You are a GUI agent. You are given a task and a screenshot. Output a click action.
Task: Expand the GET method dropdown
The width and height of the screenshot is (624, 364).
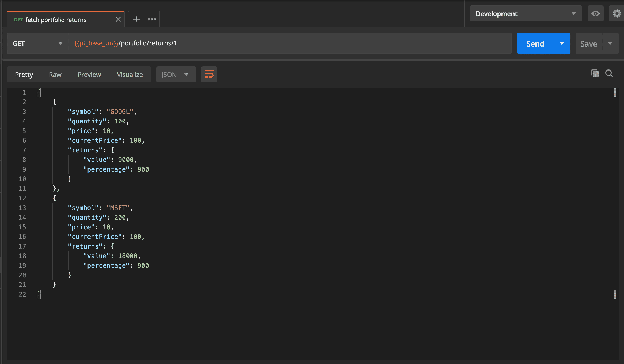click(x=37, y=44)
